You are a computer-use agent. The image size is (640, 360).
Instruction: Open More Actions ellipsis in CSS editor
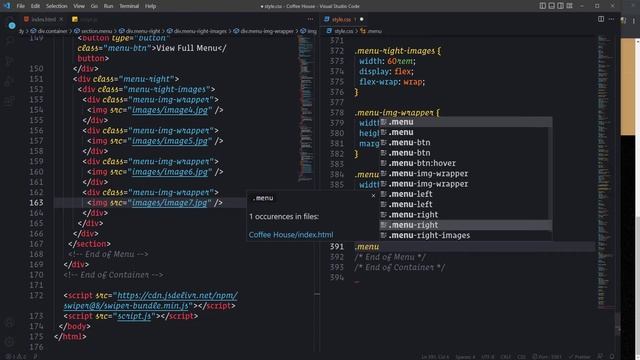(x=611, y=19)
